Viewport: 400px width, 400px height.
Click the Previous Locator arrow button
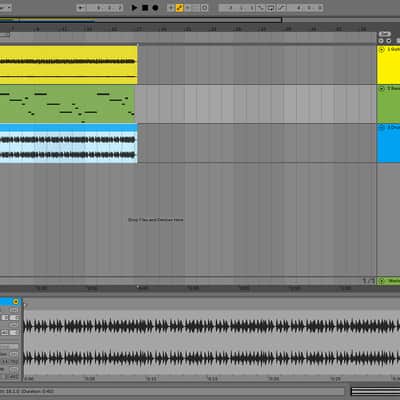[x=381, y=41]
